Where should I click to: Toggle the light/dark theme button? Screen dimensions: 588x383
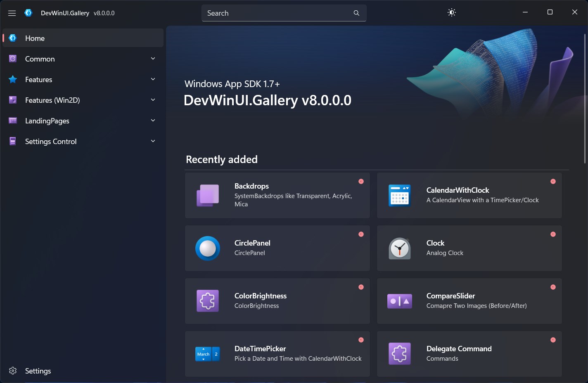[452, 13]
